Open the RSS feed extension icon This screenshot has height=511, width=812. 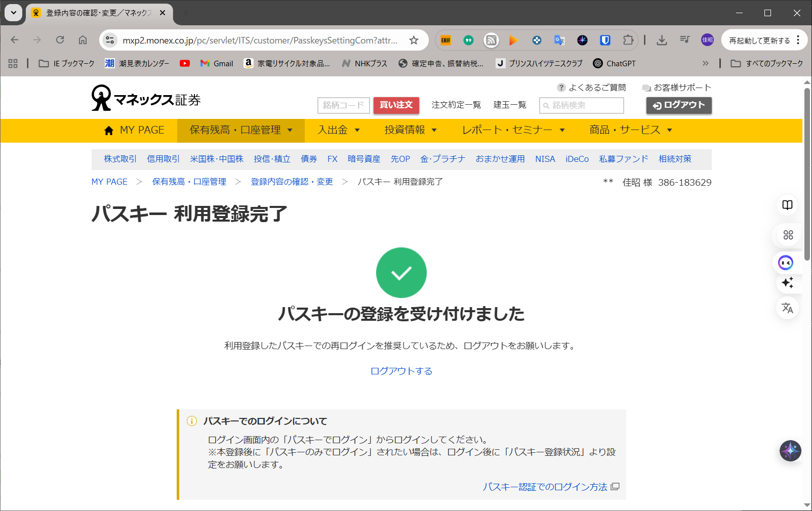pos(491,40)
